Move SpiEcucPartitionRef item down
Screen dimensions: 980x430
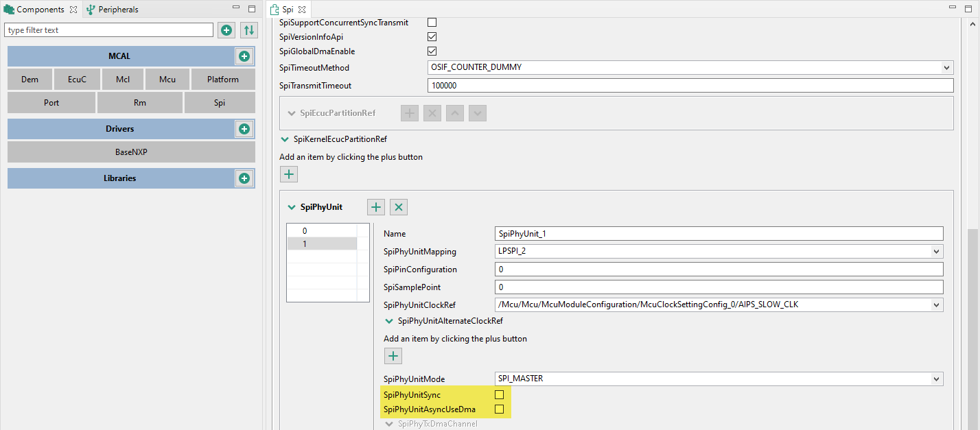coord(478,113)
